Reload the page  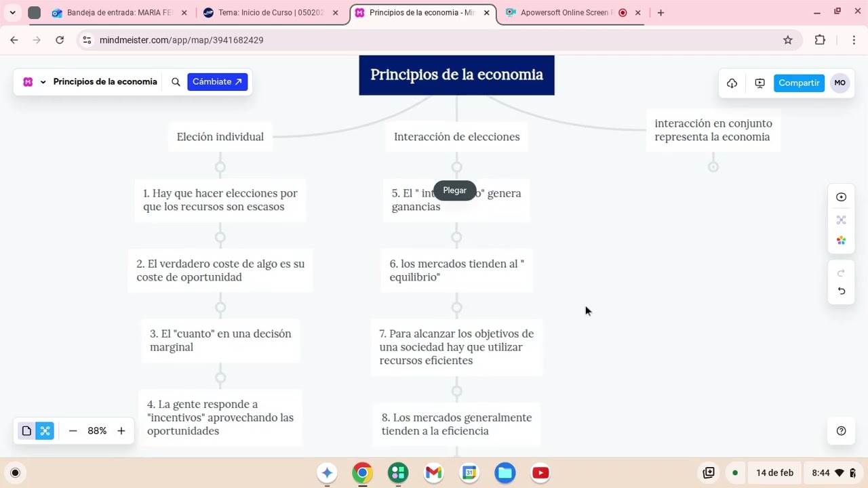[x=60, y=40]
